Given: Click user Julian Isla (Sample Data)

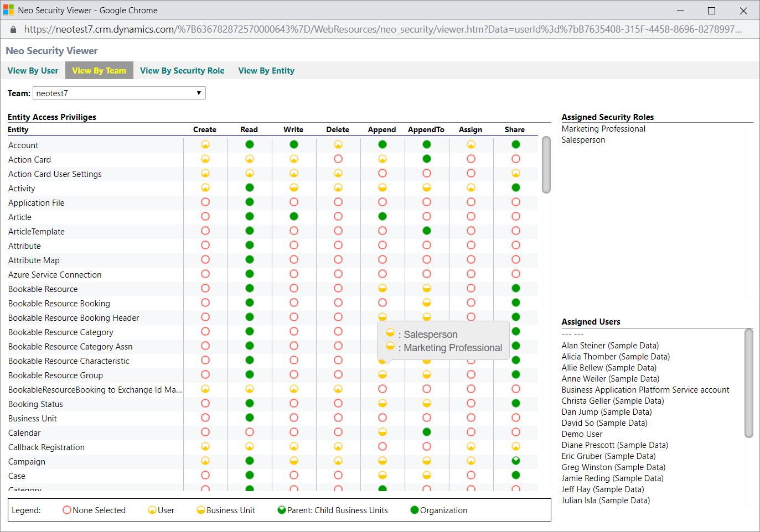Looking at the screenshot, I should click(606, 500).
